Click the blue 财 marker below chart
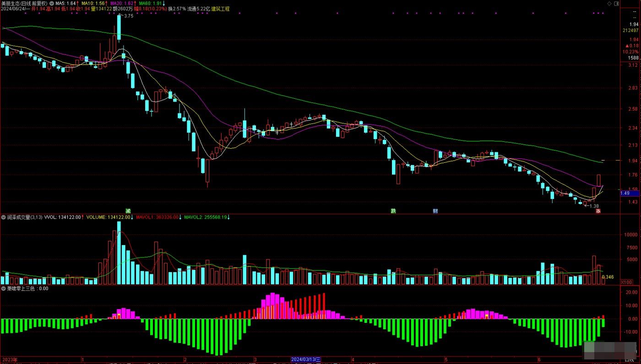Screen dimensions: 641x364 click(x=435, y=211)
